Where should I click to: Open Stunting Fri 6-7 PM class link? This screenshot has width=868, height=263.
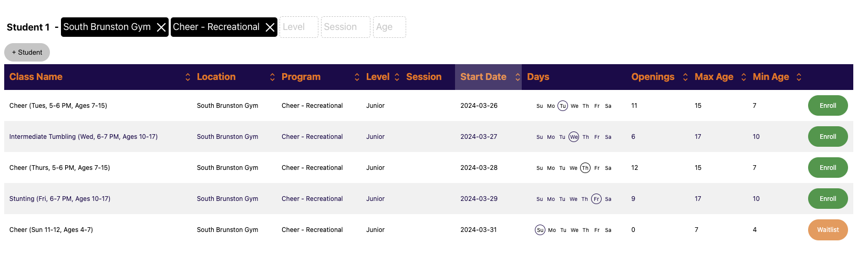point(60,199)
